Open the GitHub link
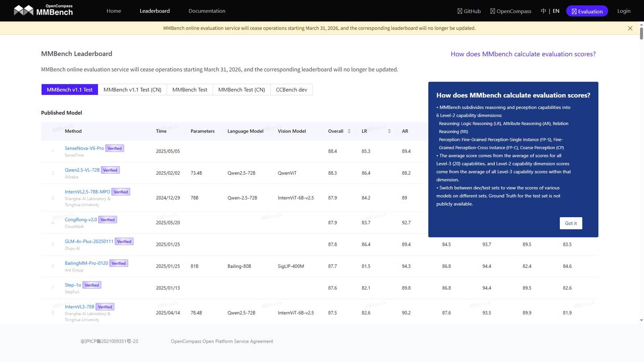The width and height of the screenshot is (644, 362). [469, 11]
